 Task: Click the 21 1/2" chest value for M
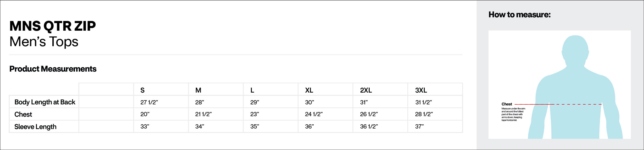[203, 114]
